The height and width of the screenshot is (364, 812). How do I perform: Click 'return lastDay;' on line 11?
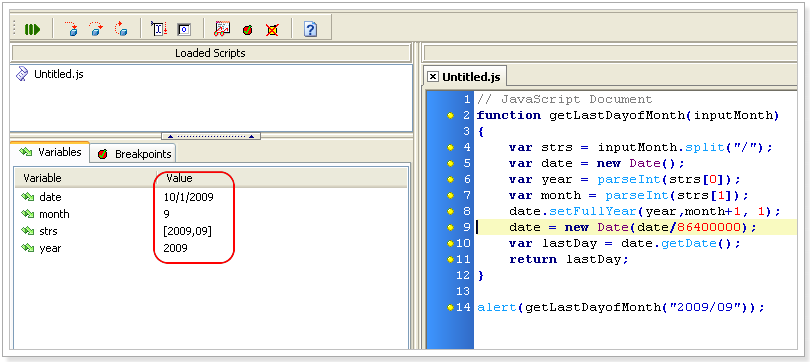(569, 260)
